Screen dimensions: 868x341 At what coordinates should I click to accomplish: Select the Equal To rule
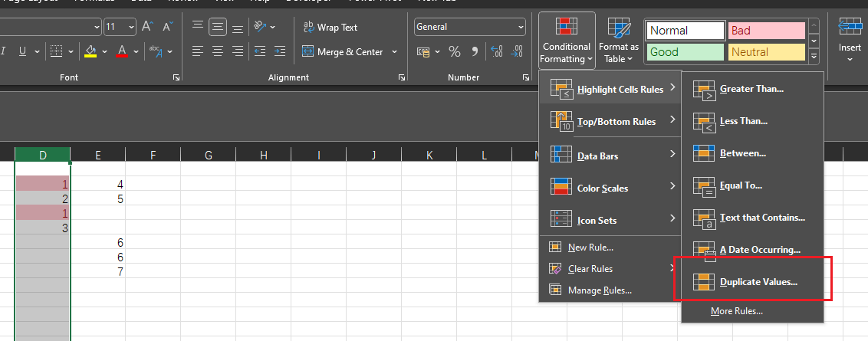point(753,185)
